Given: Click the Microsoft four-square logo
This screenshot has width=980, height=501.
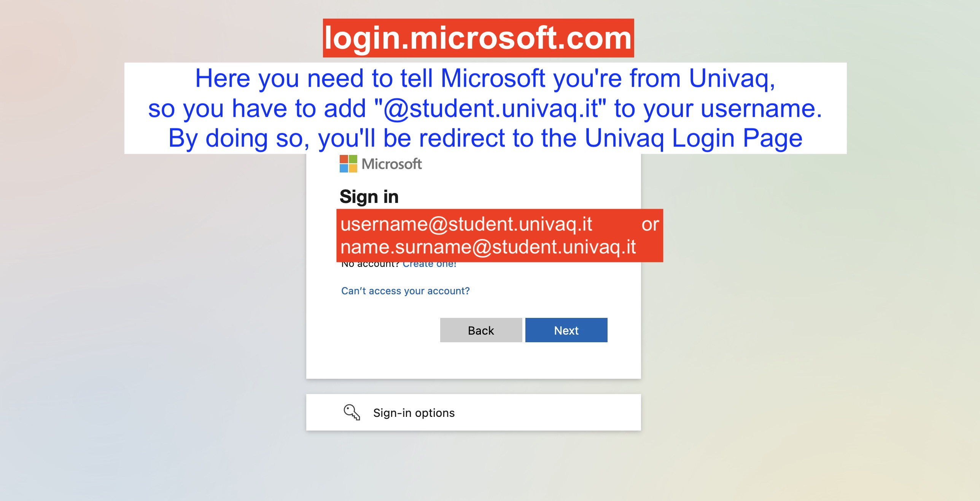Looking at the screenshot, I should (348, 164).
